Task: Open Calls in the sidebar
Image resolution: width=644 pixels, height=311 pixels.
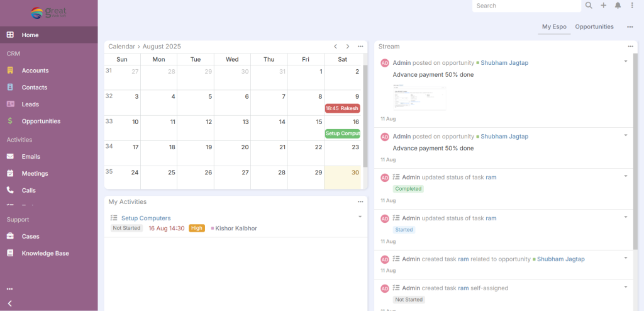Action: point(28,190)
